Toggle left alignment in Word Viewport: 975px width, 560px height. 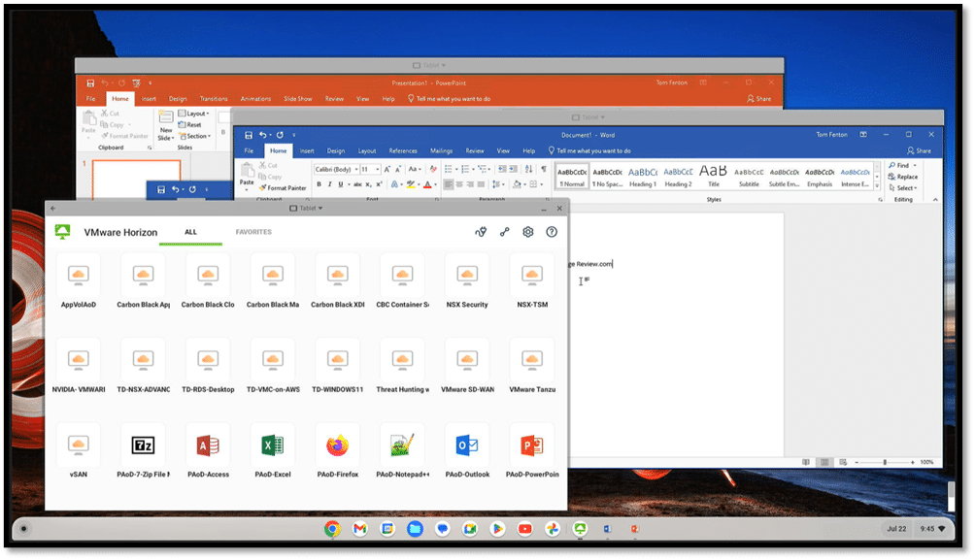click(x=449, y=184)
